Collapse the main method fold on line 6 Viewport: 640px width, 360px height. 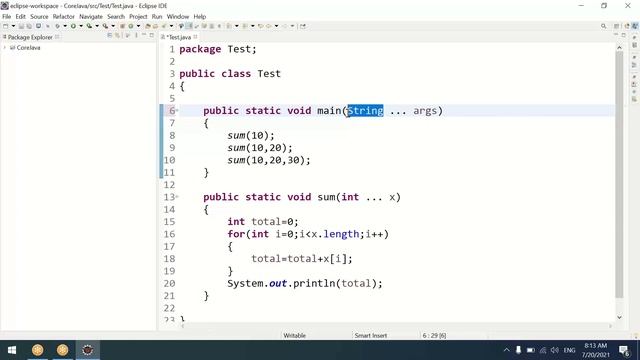177,110
